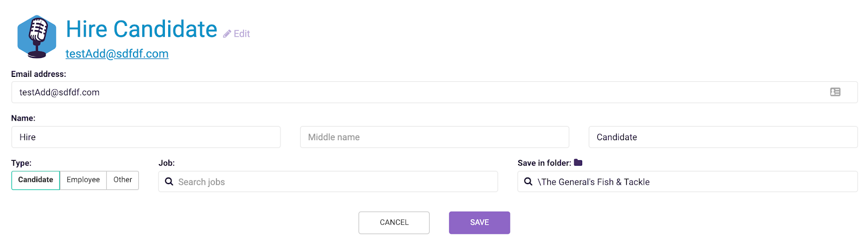Screen dimensions: 868x242
Task: Click the magnifier icon in Search jobs
Action: (x=169, y=182)
